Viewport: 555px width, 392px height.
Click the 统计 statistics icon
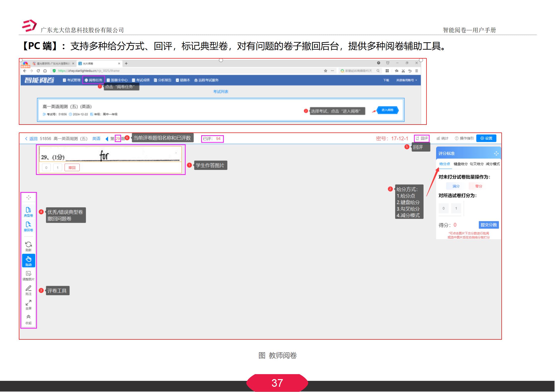(442, 138)
